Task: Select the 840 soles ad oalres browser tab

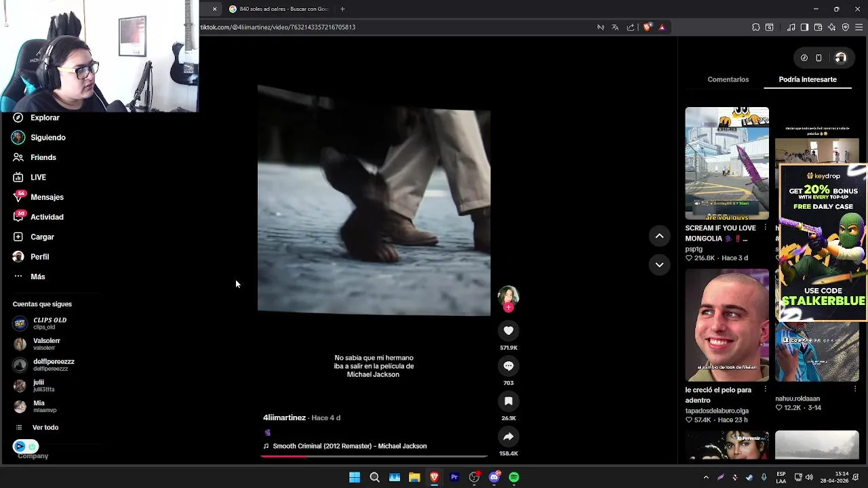Action: click(x=279, y=9)
